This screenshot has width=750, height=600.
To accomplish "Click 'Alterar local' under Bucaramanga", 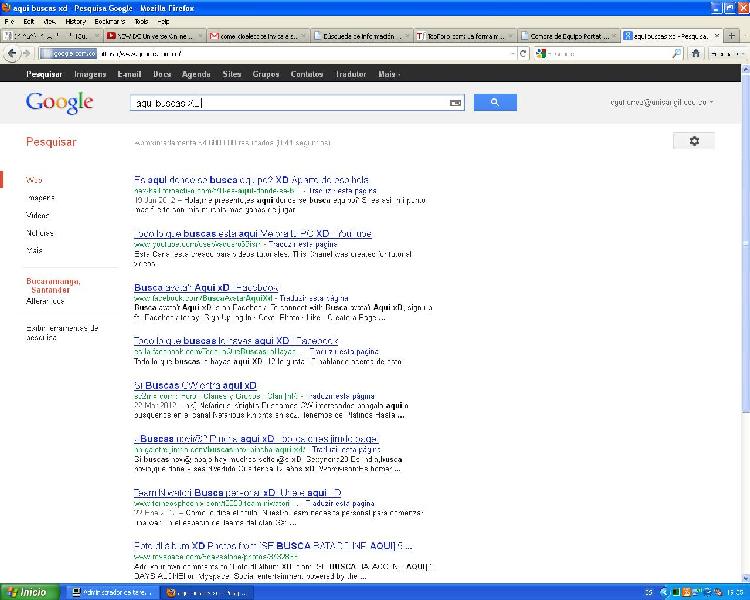I will click(x=45, y=301).
